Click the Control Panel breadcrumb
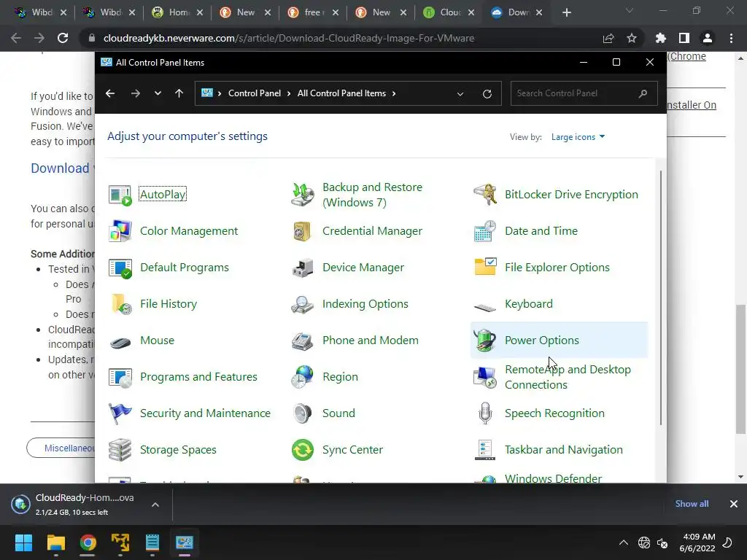The image size is (747, 560). click(x=255, y=93)
